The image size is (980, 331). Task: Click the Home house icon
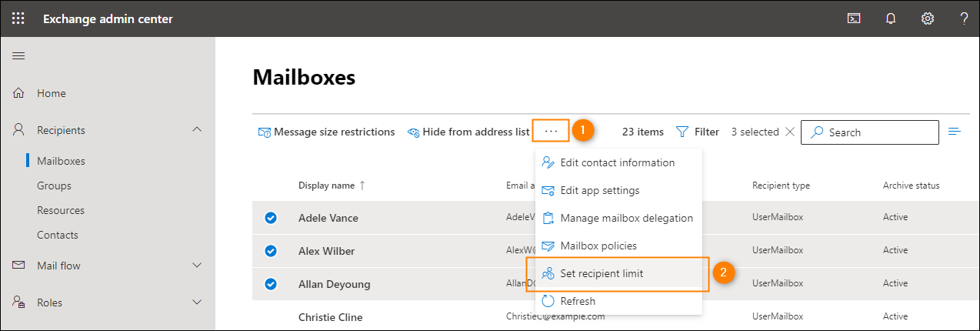tap(19, 93)
